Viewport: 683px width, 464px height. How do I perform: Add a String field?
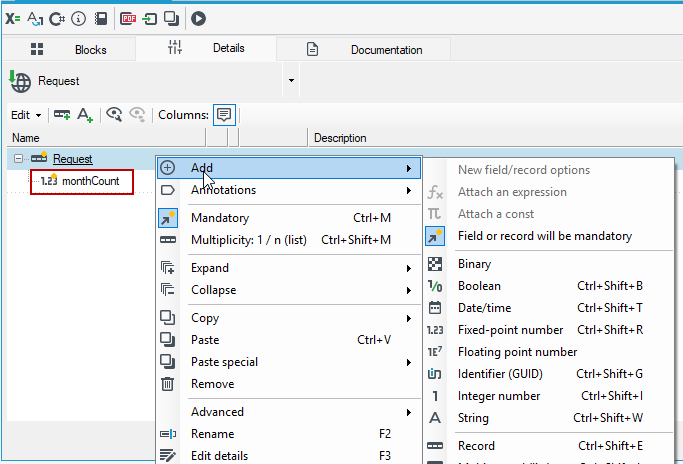click(549, 418)
